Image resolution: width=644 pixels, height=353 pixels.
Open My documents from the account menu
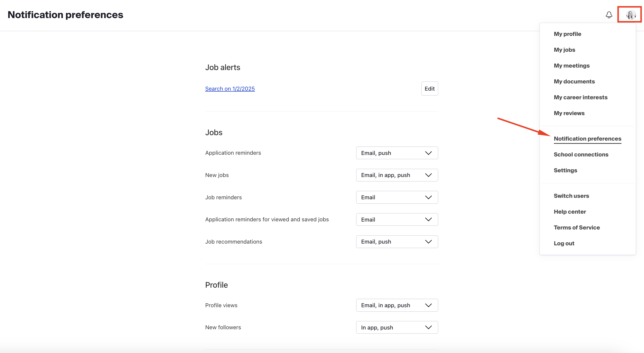(x=574, y=81)
